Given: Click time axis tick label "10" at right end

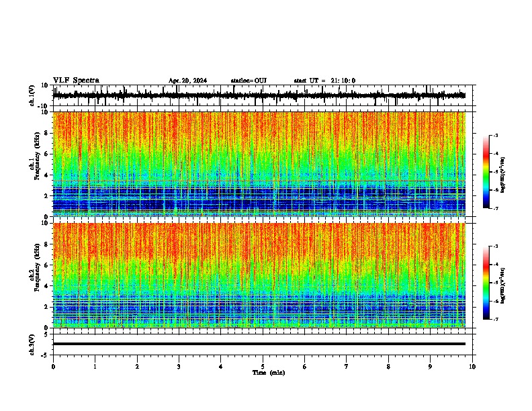Looking at the screenshot, I should point(472,367).
